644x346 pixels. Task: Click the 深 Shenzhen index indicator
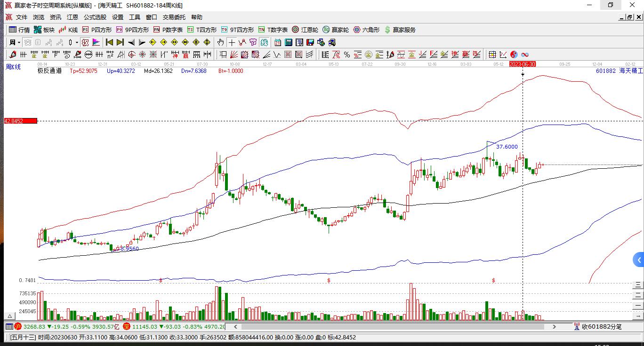tap(127, 327)
